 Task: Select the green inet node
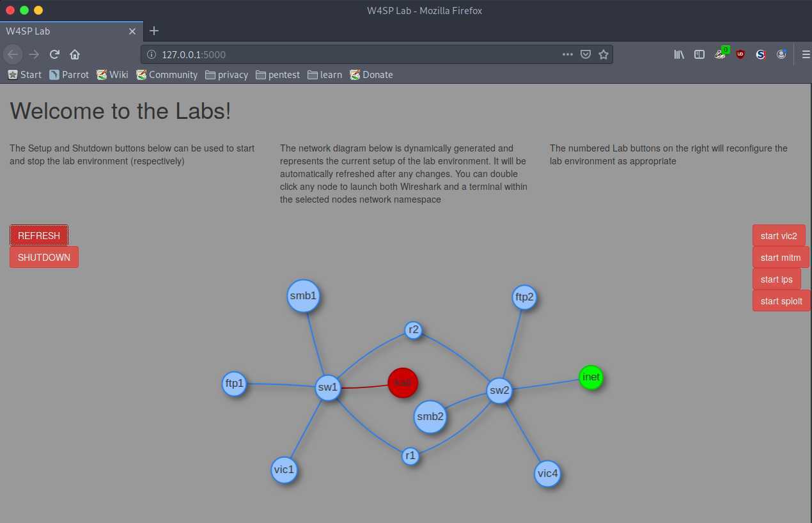(x=591, y=377)
